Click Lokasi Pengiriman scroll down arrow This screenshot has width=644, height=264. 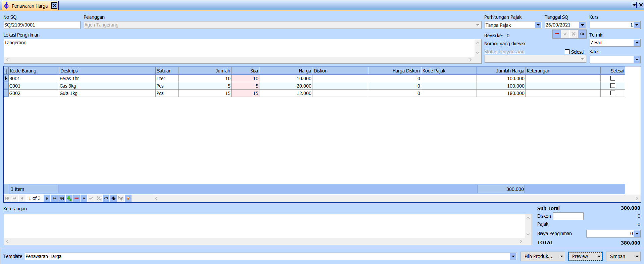click(x=478, y=53)
